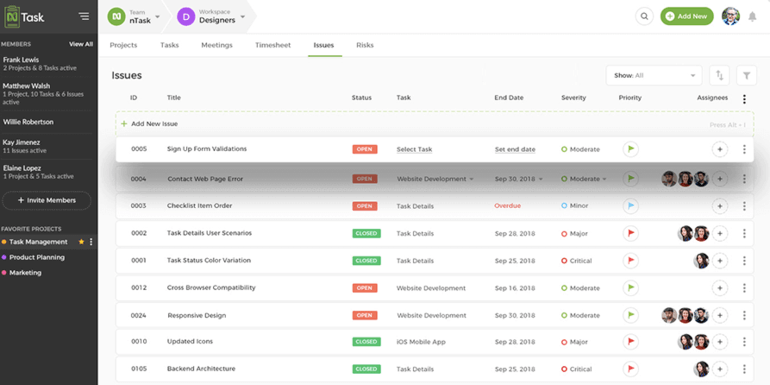Open the issues filter funnel icon
This screenshot has width=770, height=385.
[x=746, y=76]
